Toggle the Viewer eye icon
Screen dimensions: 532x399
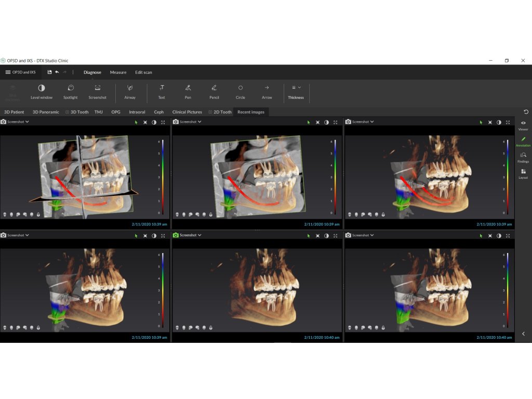point(523,125)
